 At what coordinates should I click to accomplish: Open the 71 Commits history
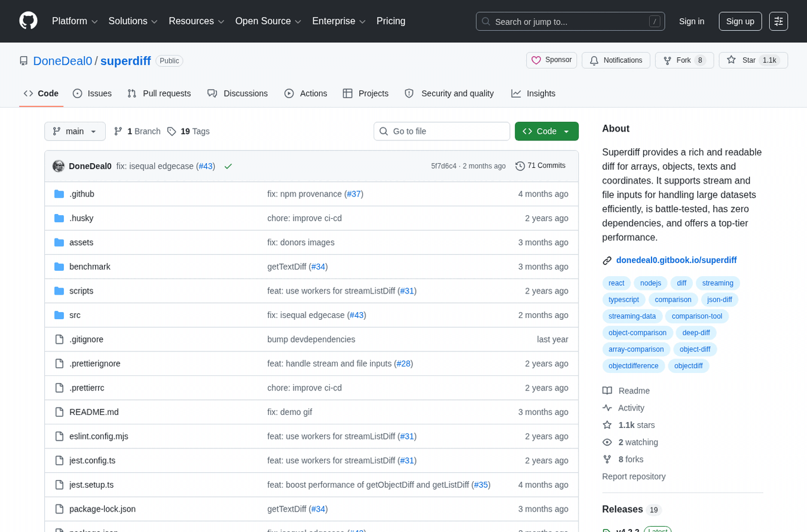tap(540, 166)
